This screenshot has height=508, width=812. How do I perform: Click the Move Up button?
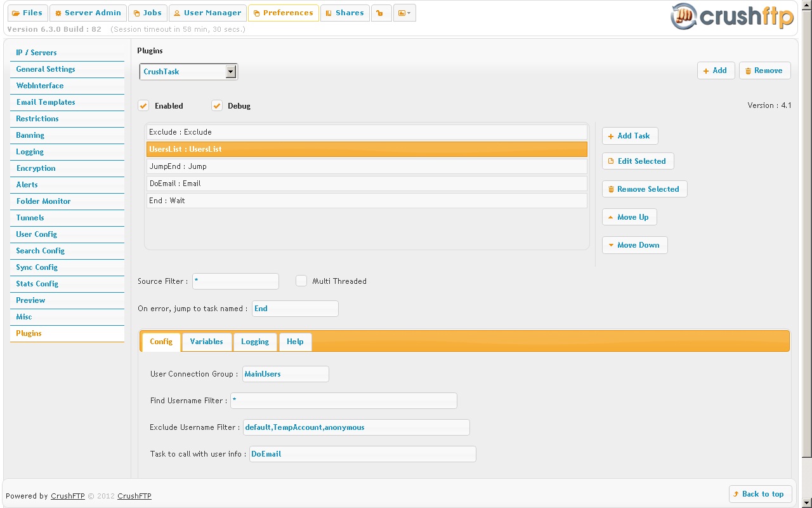629,217
